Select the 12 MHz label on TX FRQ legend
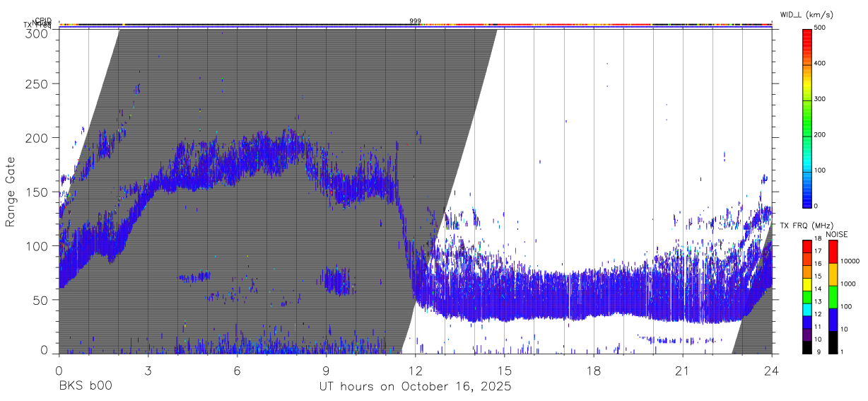 click(x=819, y=314)
